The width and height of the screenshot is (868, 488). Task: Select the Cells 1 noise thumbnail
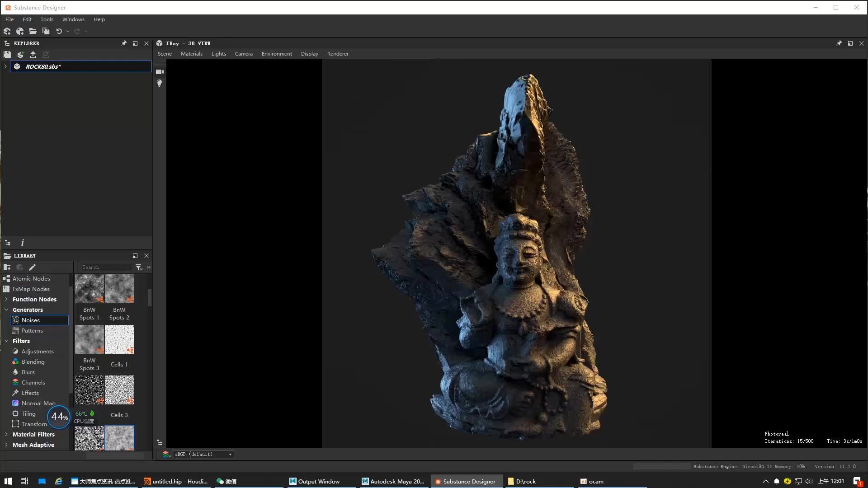[x=119, y=339]
